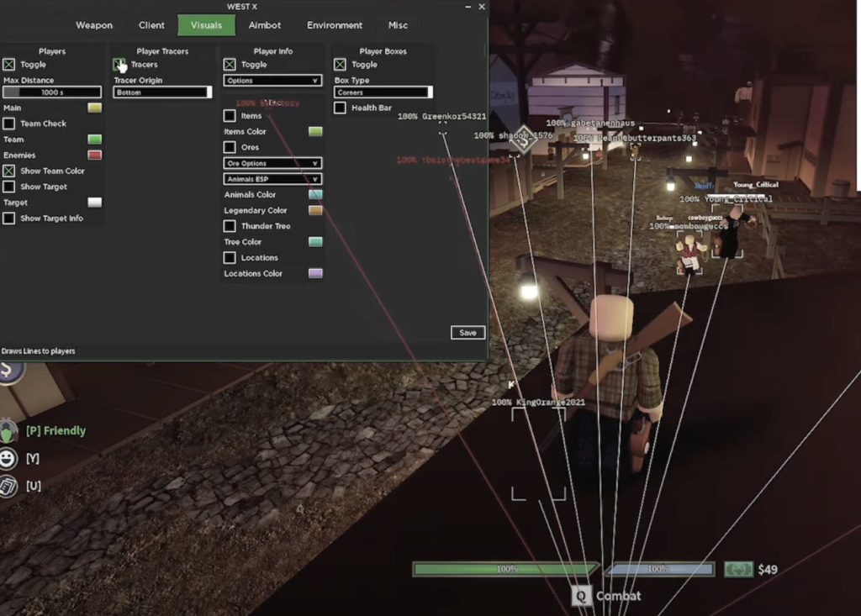Toggle the Players ESP checkbox
This screenshot has width=861, height=616.
(8, 64)
